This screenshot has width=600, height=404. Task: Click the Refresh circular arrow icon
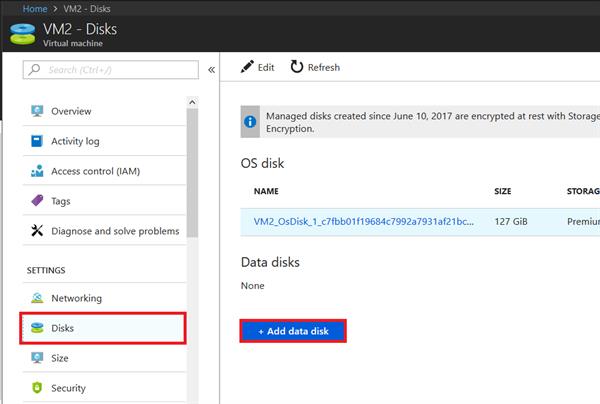click(297, 67)
